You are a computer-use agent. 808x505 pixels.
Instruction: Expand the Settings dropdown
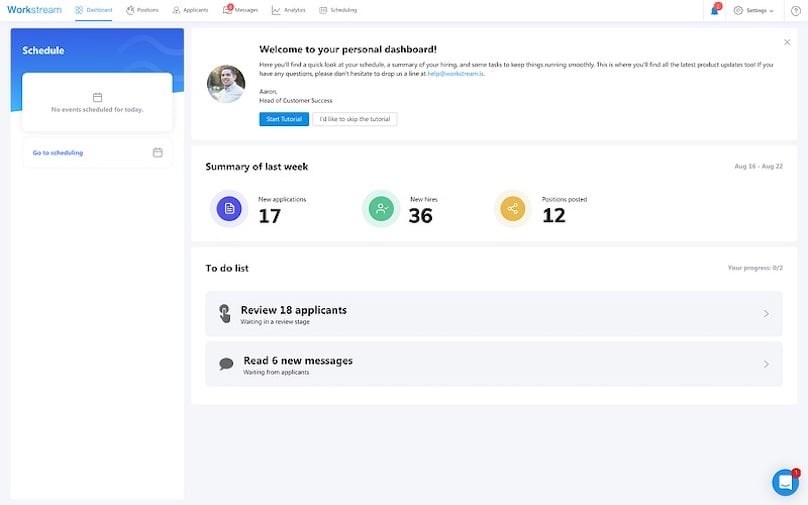pos(755,10)
